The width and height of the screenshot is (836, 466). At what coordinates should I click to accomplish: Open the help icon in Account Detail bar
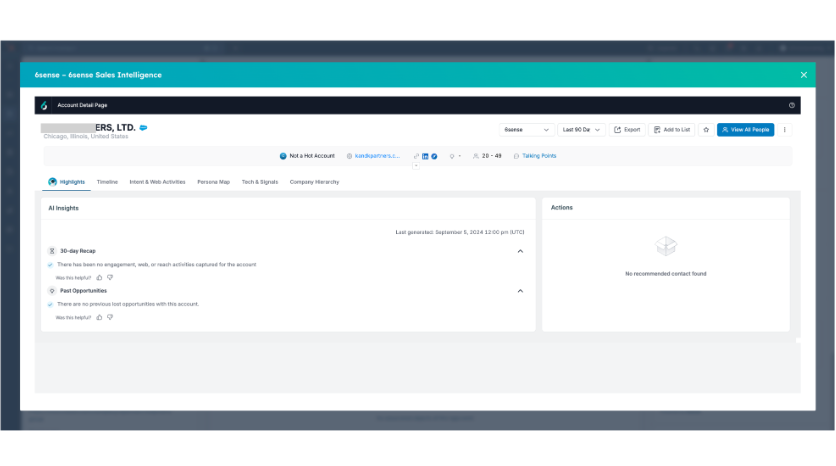792,106
